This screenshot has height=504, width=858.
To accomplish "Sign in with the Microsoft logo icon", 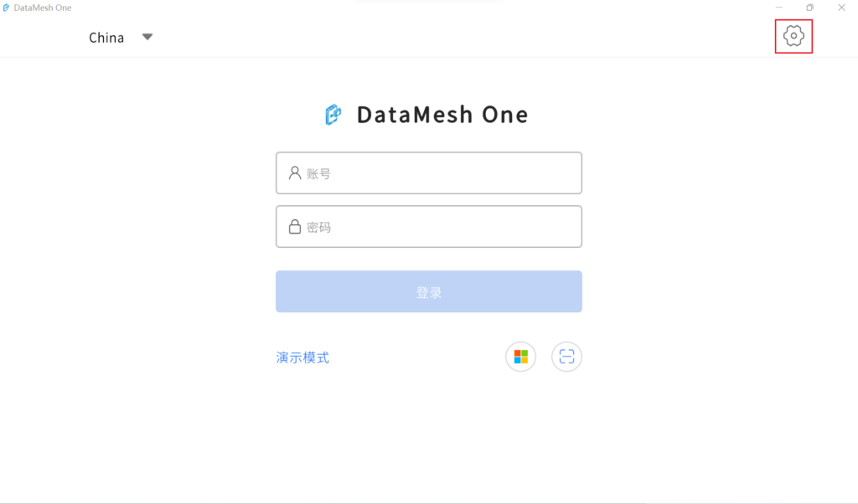I will pyautogui.click(x=521, y=357).
